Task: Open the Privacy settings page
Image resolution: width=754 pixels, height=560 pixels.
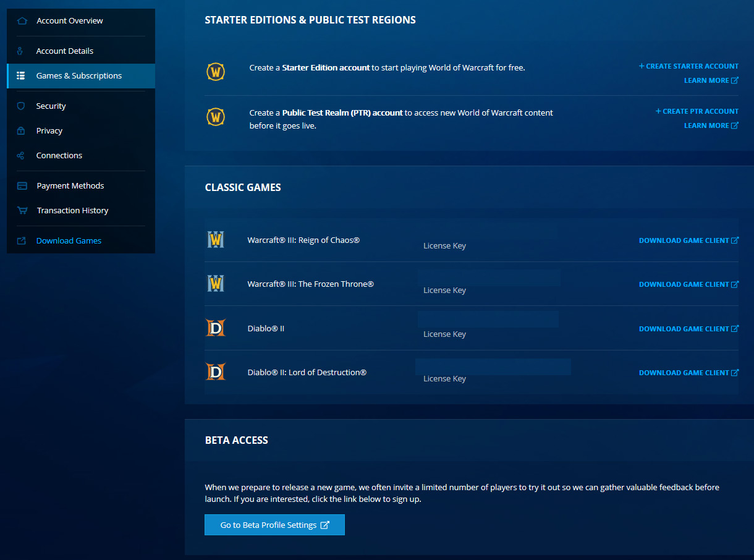Action: pos(81,131)
